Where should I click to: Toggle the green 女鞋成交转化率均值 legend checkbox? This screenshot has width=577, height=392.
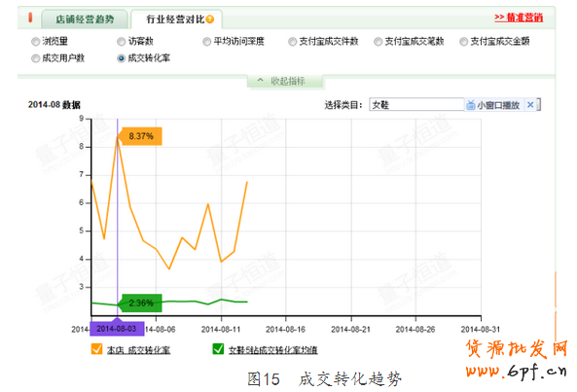point(218,348)
